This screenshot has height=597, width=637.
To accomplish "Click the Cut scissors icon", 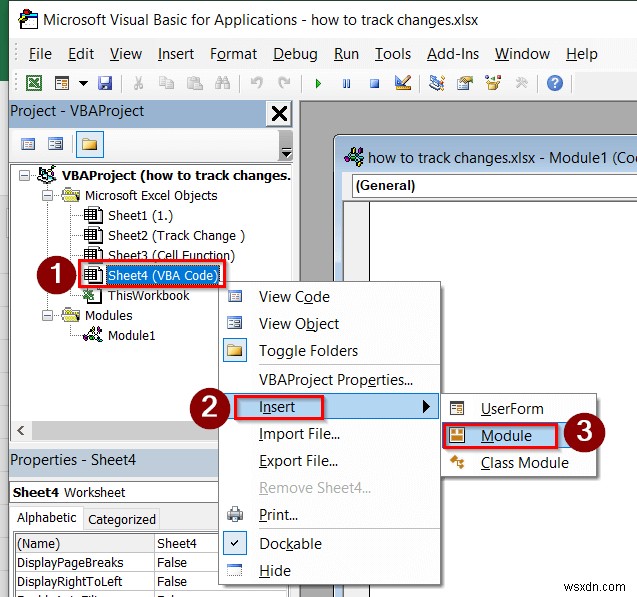I will (x=139, y=83).
